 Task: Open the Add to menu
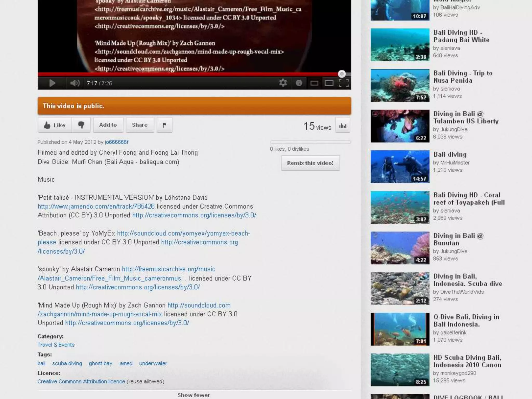pos(108,125)
